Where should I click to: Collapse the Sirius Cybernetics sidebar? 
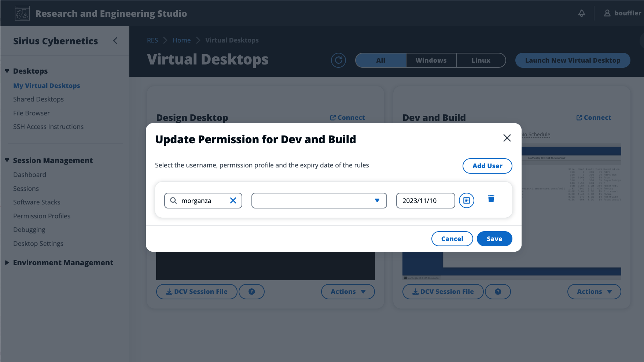coord(115,41)
